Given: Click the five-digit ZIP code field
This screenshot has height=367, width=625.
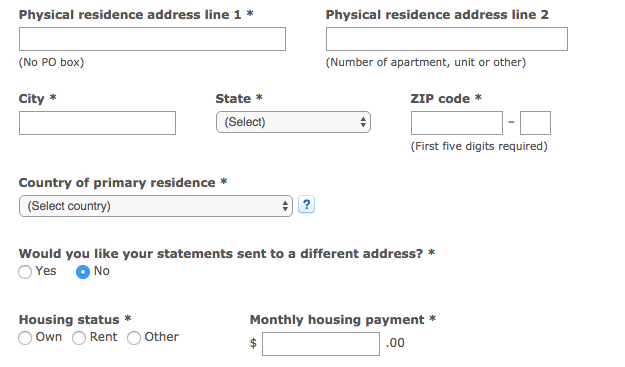Looking at the screenshot, I should click(x=457, y=123).
